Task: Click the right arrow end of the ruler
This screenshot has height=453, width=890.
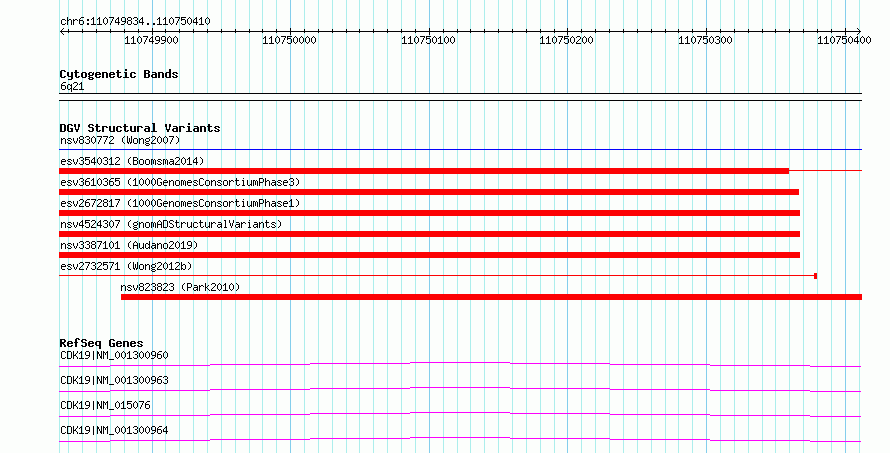Action: point(859,31)
